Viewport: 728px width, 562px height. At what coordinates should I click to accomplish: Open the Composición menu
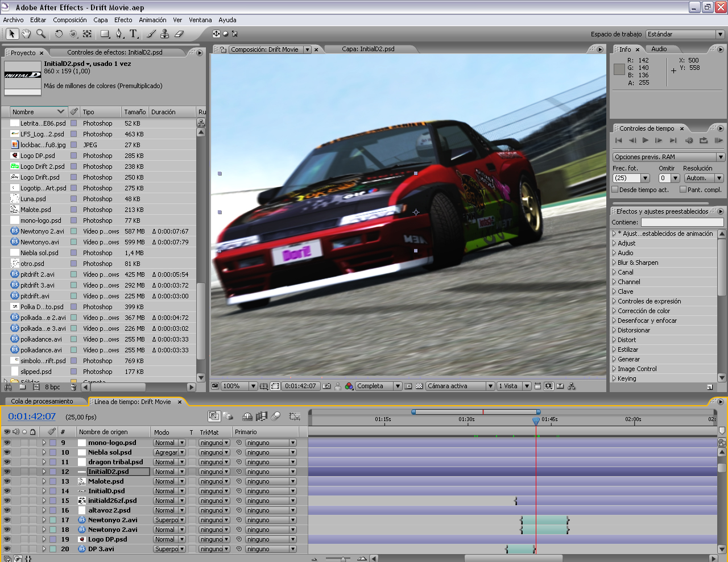[x=70, y=20]
